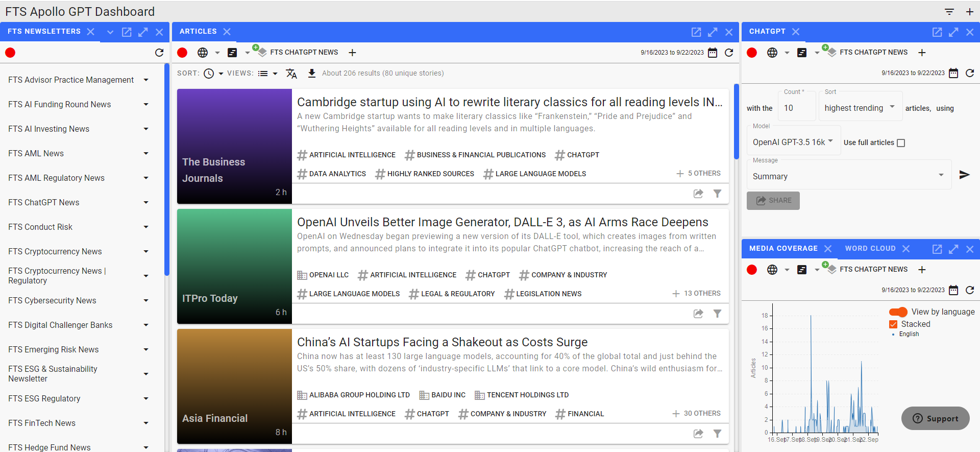Expand FTS AI Funding Round News

pyautogui.click(x=146, y=104)
